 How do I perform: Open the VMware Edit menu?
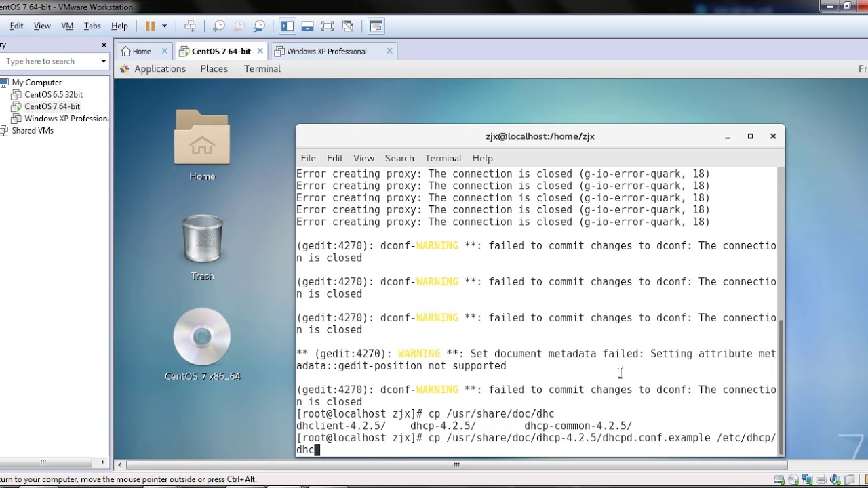click(x=17, y=26)
